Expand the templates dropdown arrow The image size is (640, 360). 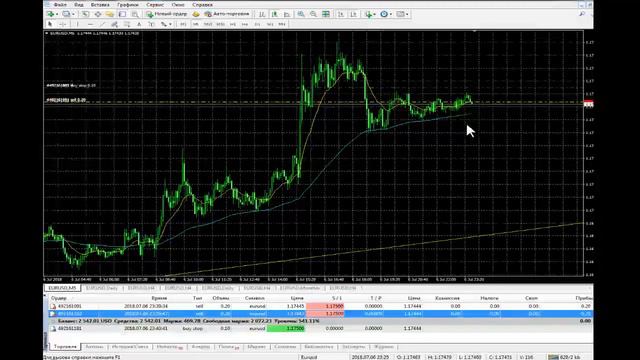click(x=407, y=14)
